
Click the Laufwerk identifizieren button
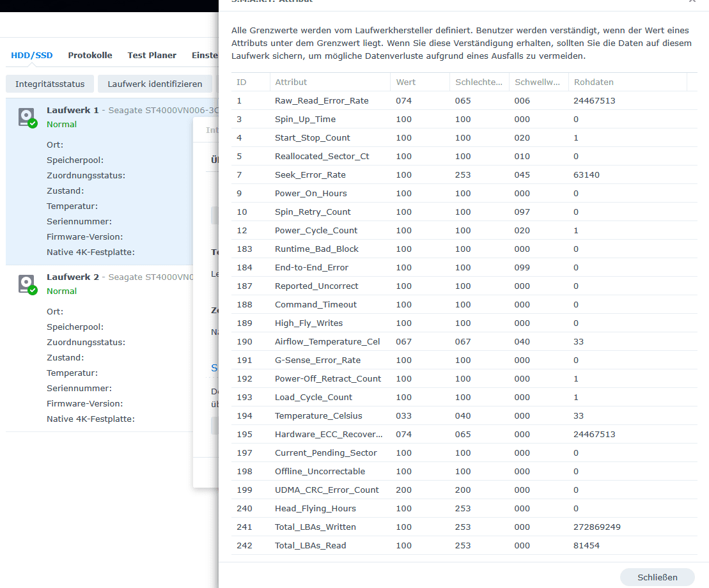pos(155,84)
